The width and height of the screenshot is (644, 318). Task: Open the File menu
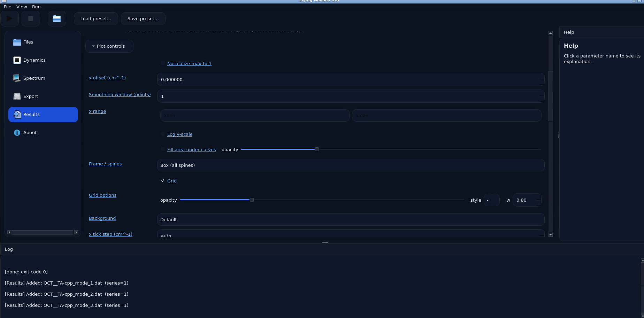tap(8, 7)
